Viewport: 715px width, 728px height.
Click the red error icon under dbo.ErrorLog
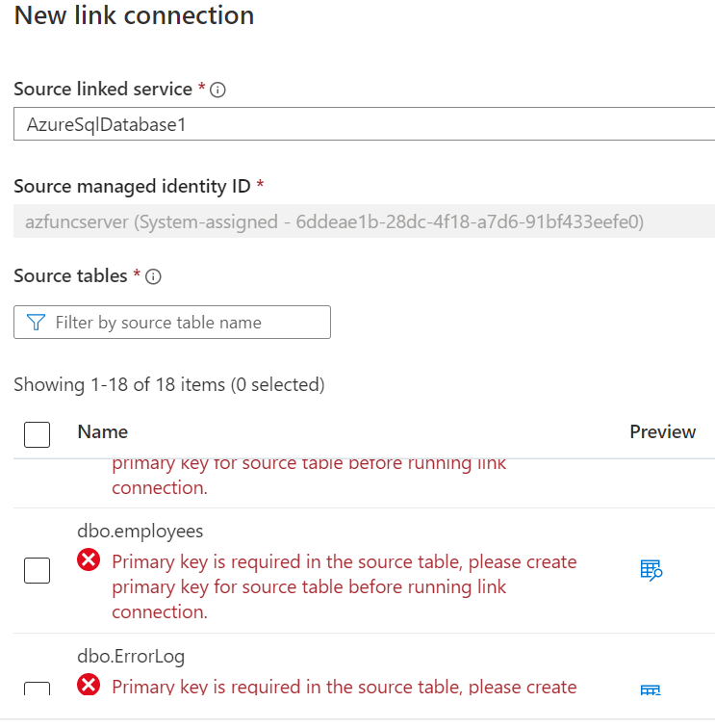tap(89, 684)
